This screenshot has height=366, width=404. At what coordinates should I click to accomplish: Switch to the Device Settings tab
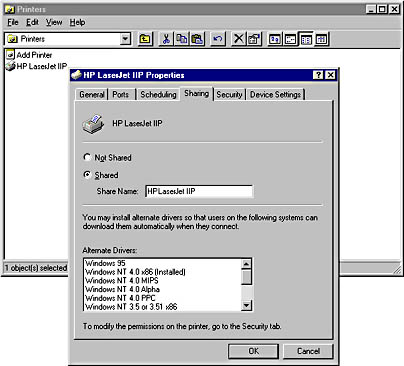point(276,95)
